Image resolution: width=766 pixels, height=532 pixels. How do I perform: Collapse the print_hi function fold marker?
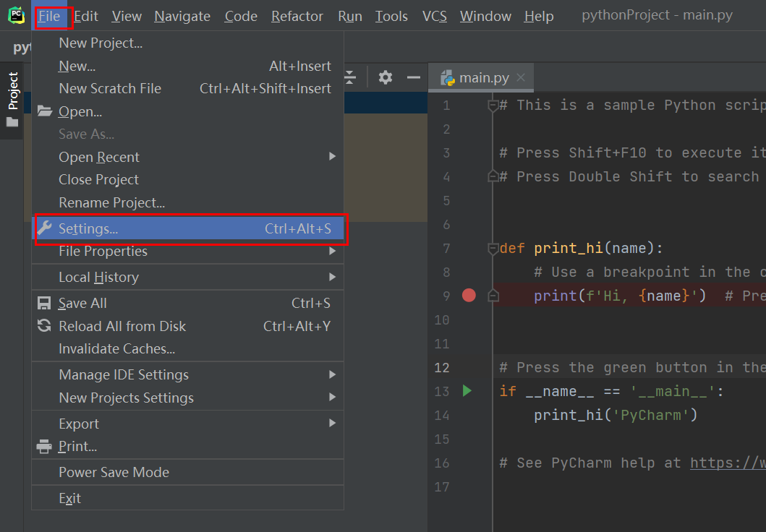click(x=493, y=249)
